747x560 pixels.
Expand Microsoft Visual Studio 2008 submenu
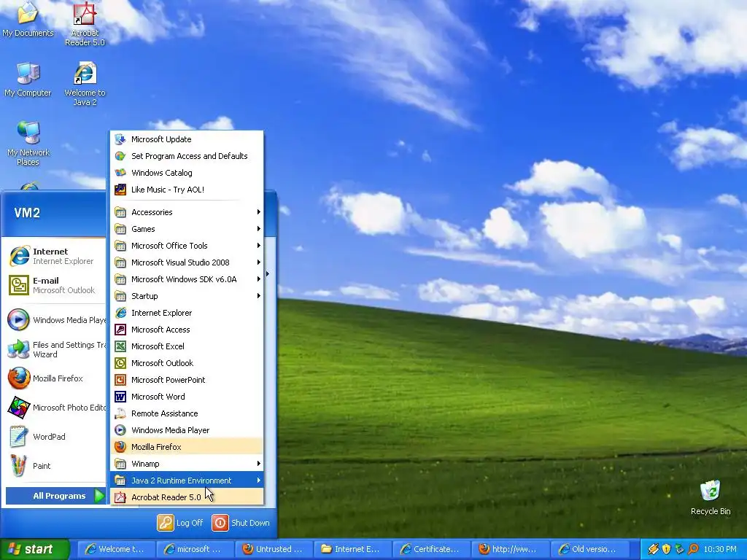(x=187, y=262)
